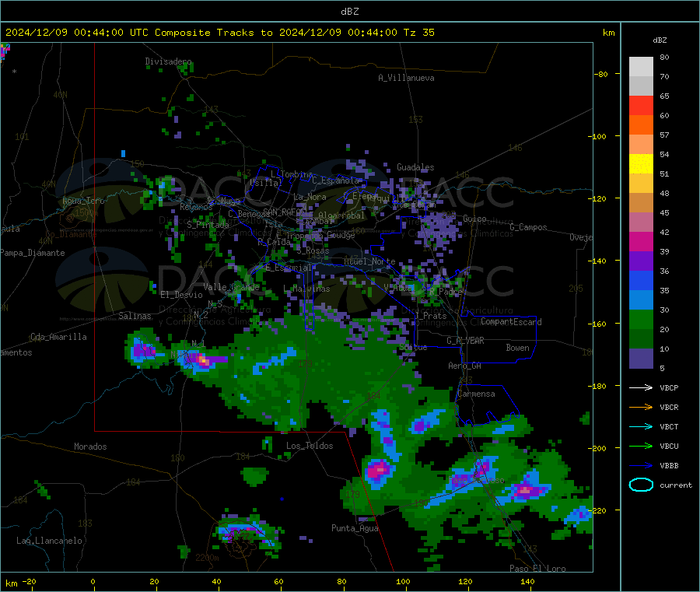700x592 pixels.
Task: Select the slate 5–10 dBZ color band
Action: [x=641, y=359]
